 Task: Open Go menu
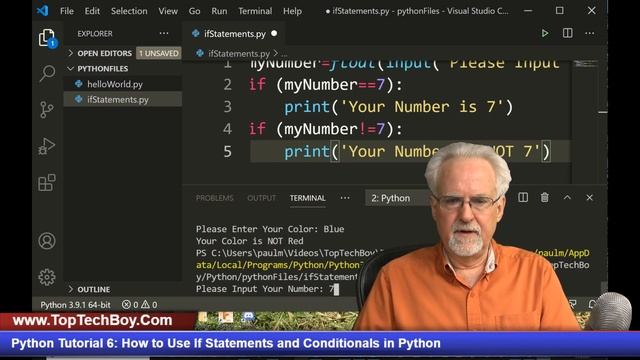(x=194, y=11)
